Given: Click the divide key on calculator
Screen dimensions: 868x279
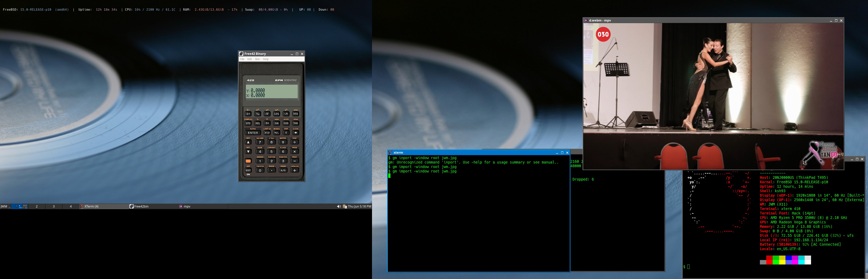Looking at the screenshot, I should [x=294, y=142].
